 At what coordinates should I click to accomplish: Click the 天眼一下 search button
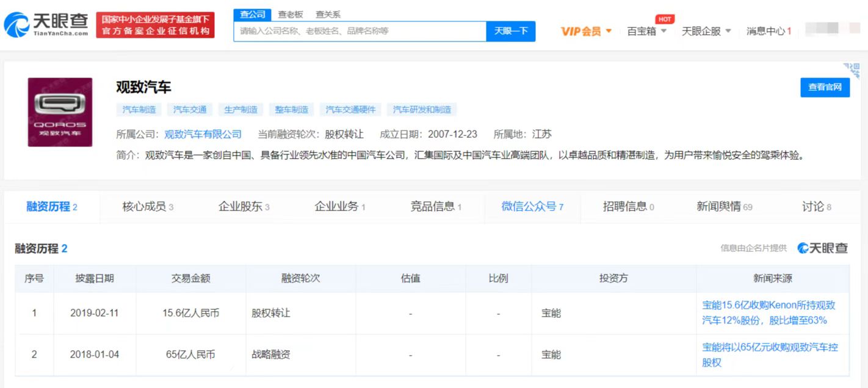(511, 31)
